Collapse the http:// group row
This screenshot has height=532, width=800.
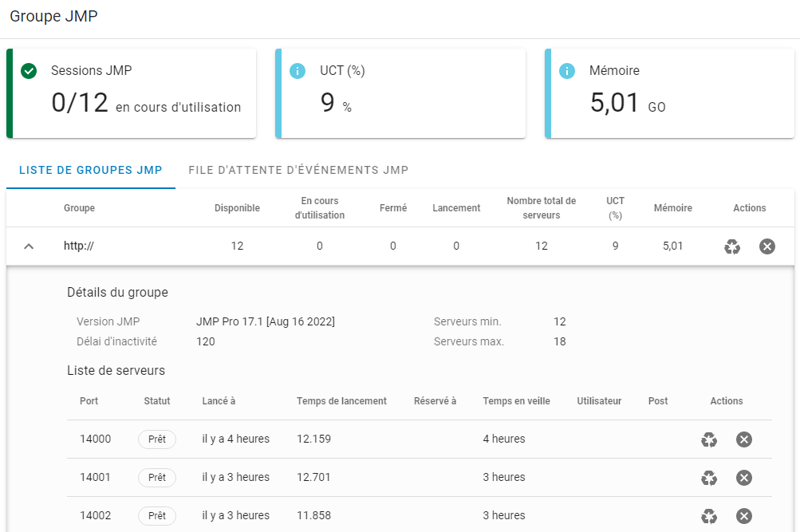pos(29,246)
